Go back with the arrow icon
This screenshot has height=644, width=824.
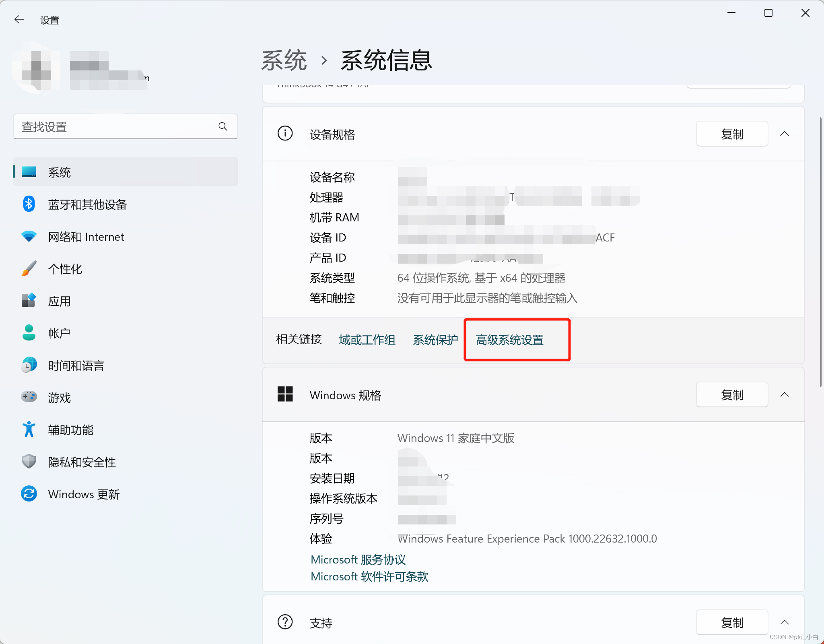pyautogui.click(x=19, y=19)
